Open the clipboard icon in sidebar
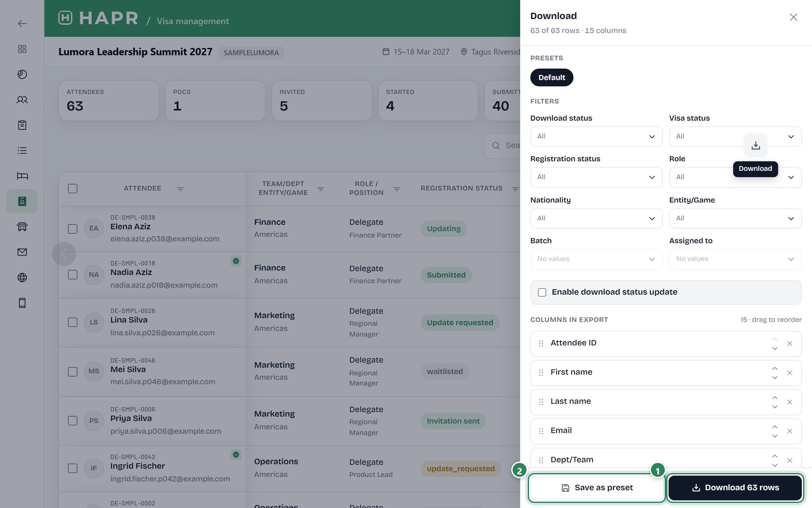The height and width of the screenshot is (508, 812). point(22,125)
